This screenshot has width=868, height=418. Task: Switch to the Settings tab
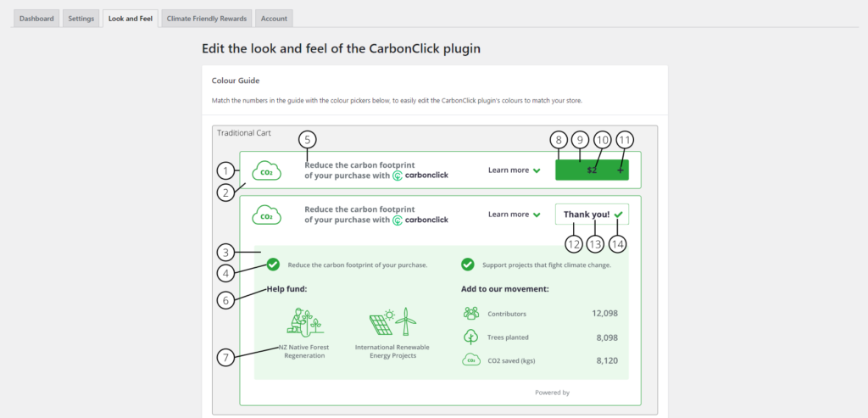tap(81, 19)
